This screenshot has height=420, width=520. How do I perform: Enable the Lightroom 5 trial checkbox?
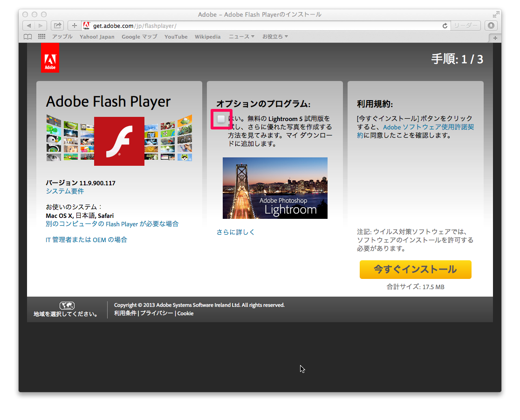(x=221, y=119)
